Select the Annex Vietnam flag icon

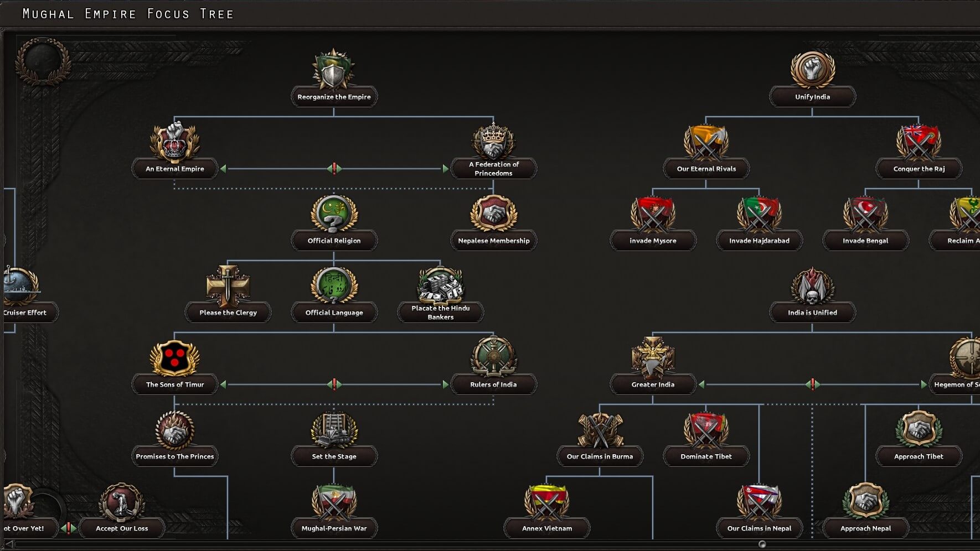(546, 502)
